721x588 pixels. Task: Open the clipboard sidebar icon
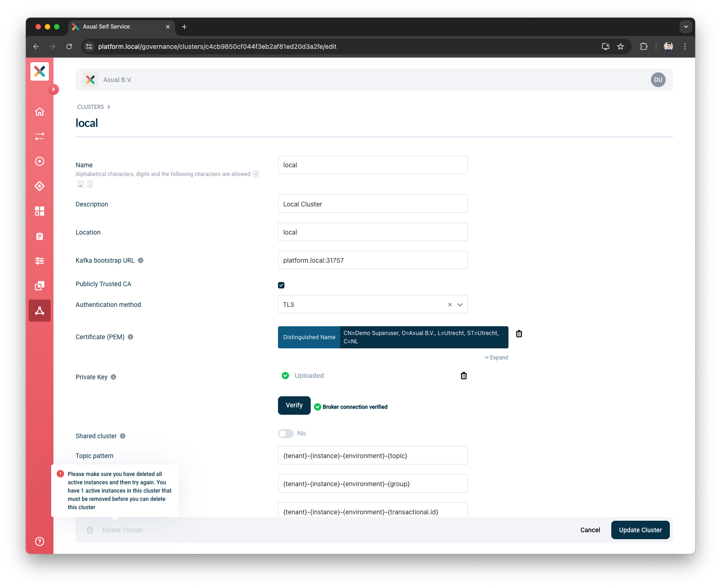point(40,236)
